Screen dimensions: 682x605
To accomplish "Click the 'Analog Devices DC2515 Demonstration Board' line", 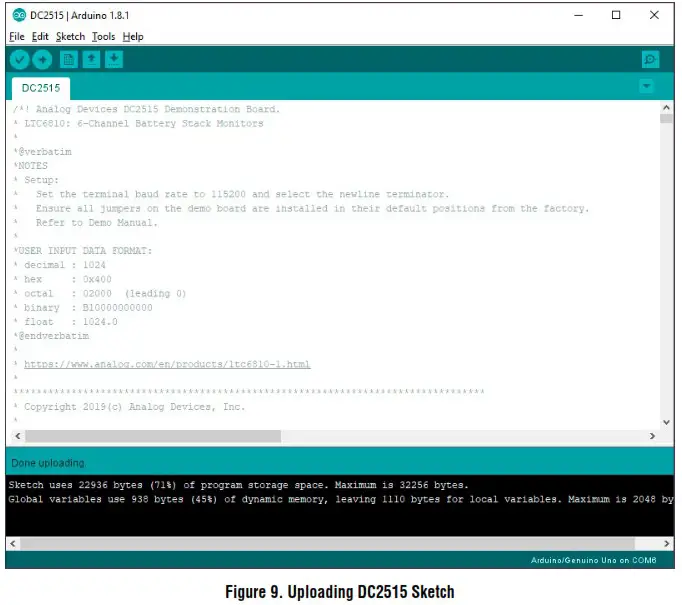I will click(x=147, y=109).
